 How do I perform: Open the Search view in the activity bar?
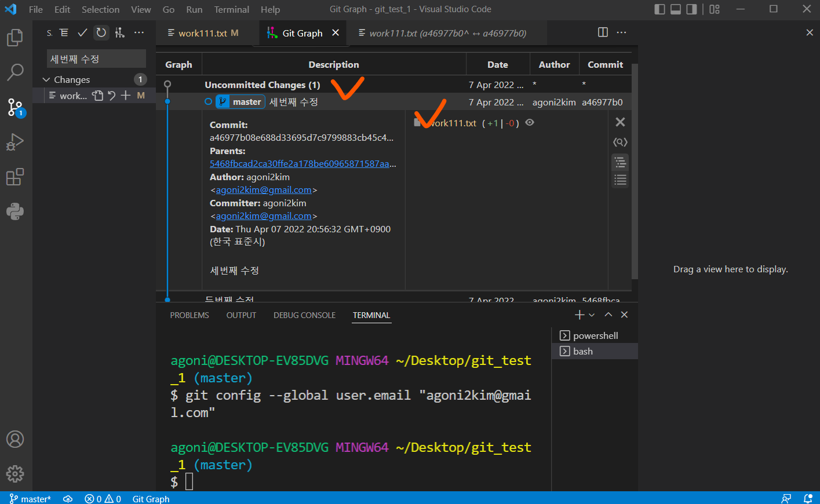[14, 72]
